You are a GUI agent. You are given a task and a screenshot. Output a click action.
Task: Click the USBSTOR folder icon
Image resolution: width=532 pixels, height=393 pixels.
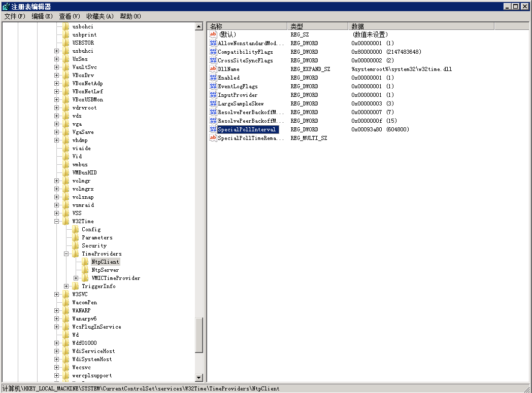(x=66, y=43)
